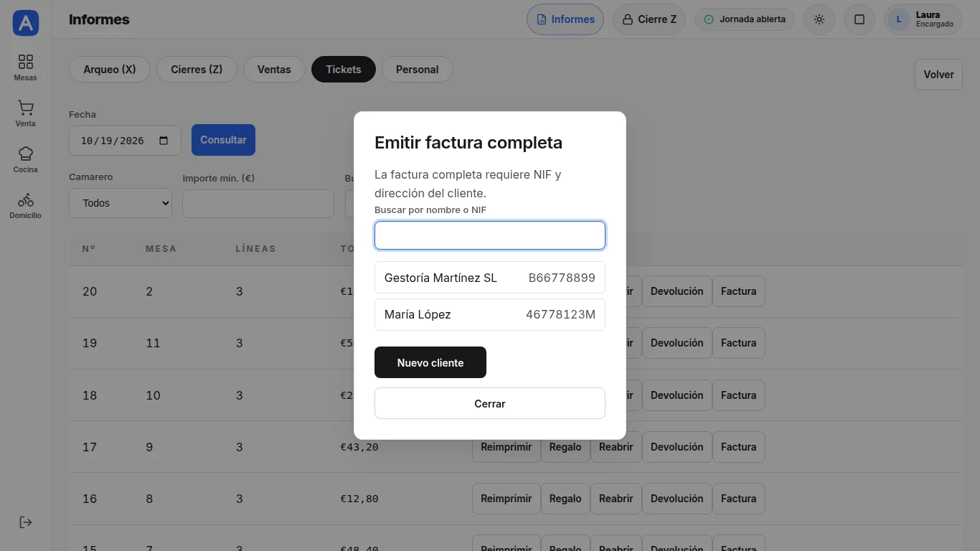Select the Tickets tab
This screenshot has width=980, height=551.
[344, 70]
